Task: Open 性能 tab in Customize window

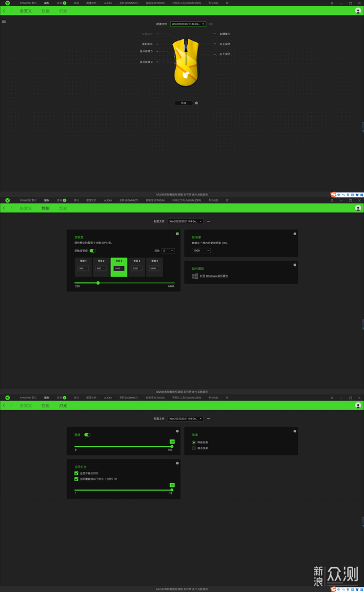Action: click(x=45, y=11)
